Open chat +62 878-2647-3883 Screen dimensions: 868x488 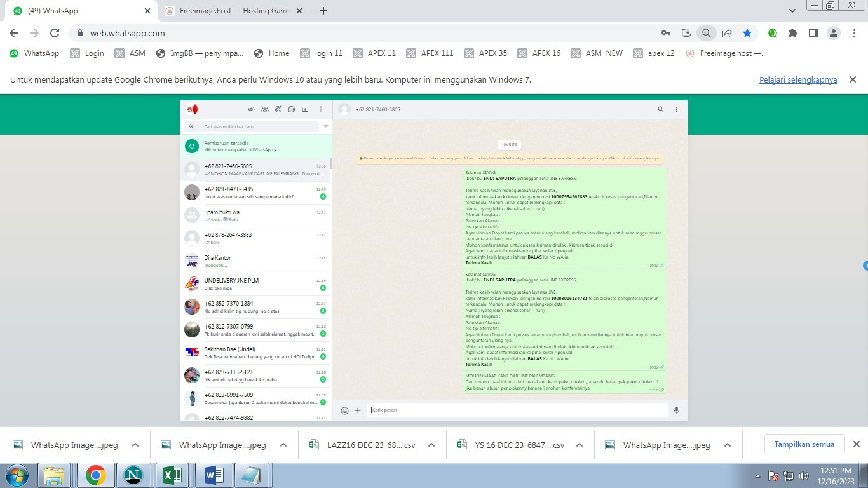coord(255,238)
